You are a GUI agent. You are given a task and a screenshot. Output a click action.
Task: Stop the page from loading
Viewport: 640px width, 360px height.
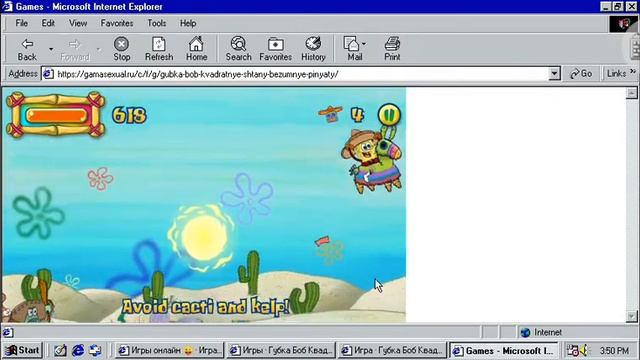pos(122,49)
